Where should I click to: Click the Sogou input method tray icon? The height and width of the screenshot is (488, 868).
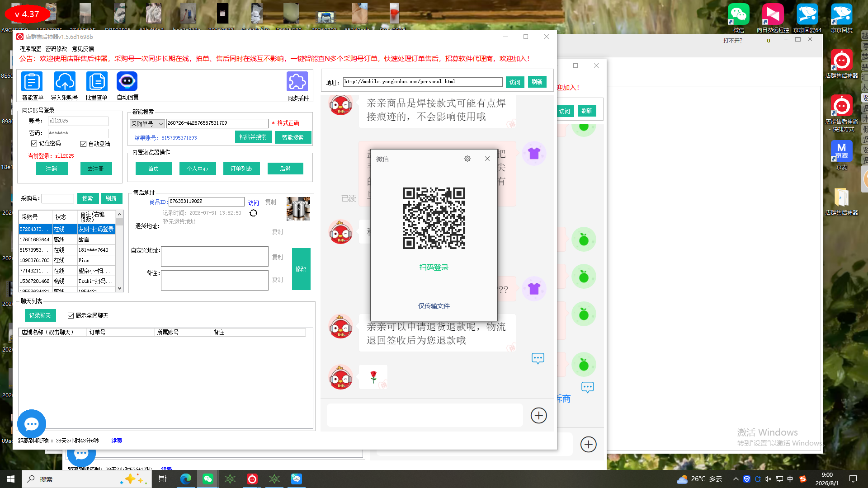[x=803, y=479]
